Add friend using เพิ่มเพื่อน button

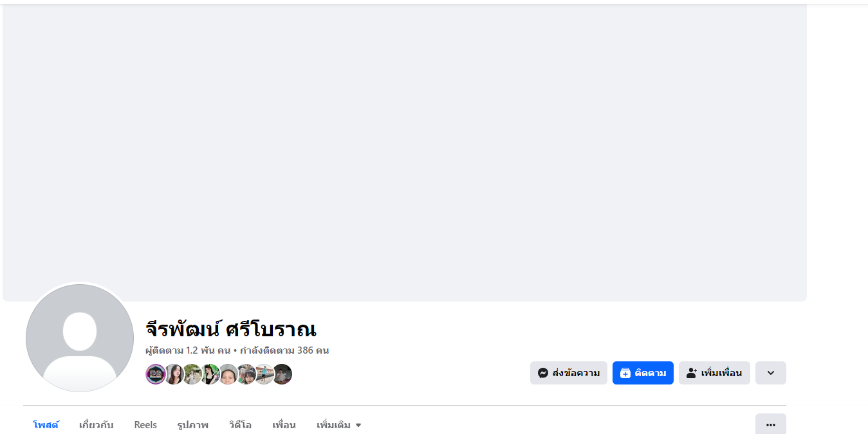(714, 373)
